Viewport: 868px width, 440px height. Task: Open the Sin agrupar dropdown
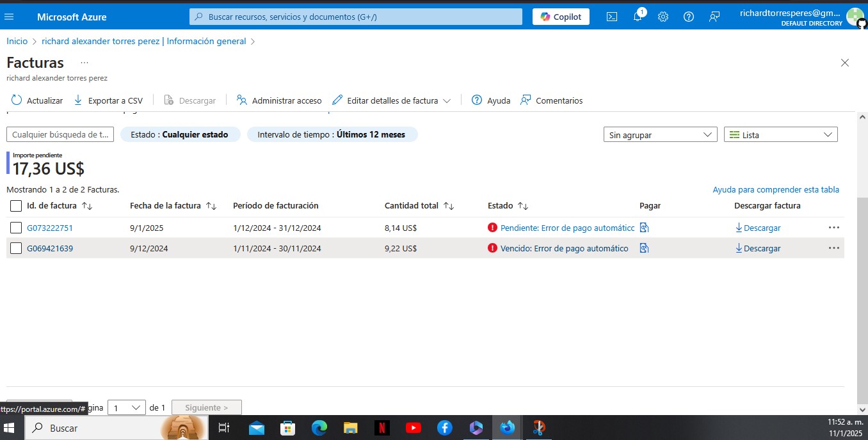pyautogui.click(x=660, y=135)
